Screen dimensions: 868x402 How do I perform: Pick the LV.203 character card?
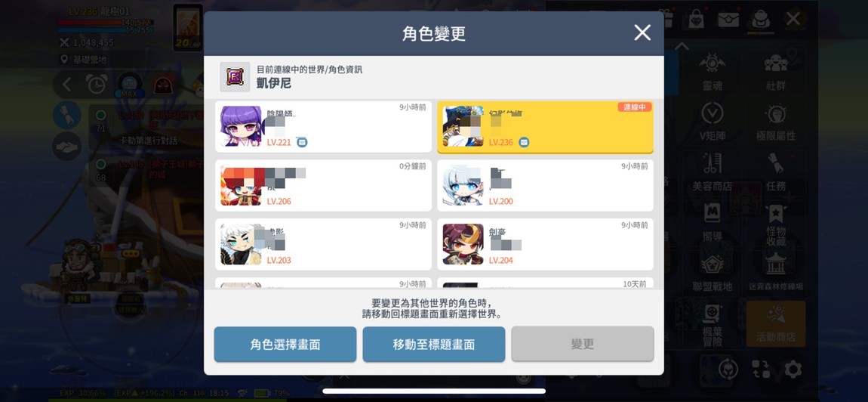click(323, 244)
